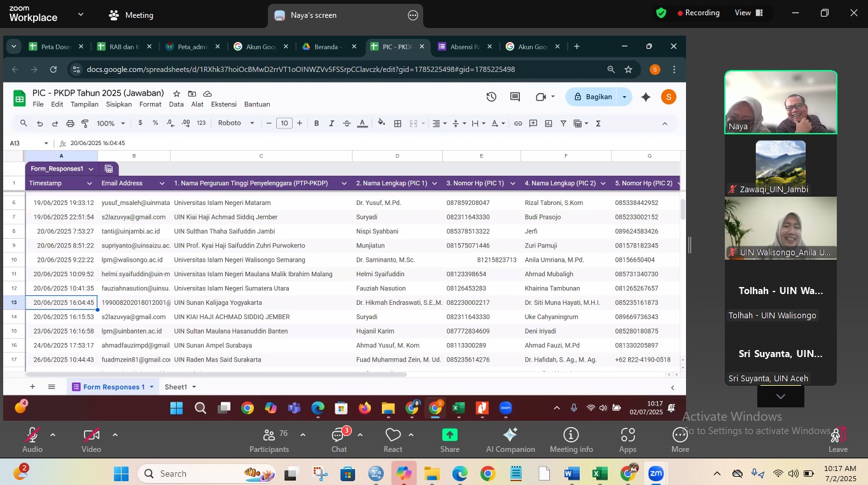
Task: Click the Bagikan share button
Action: (x=593, y=97)
